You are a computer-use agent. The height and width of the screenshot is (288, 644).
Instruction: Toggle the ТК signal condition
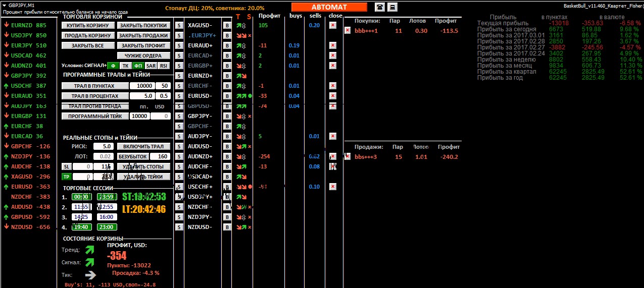click(125, 66)
